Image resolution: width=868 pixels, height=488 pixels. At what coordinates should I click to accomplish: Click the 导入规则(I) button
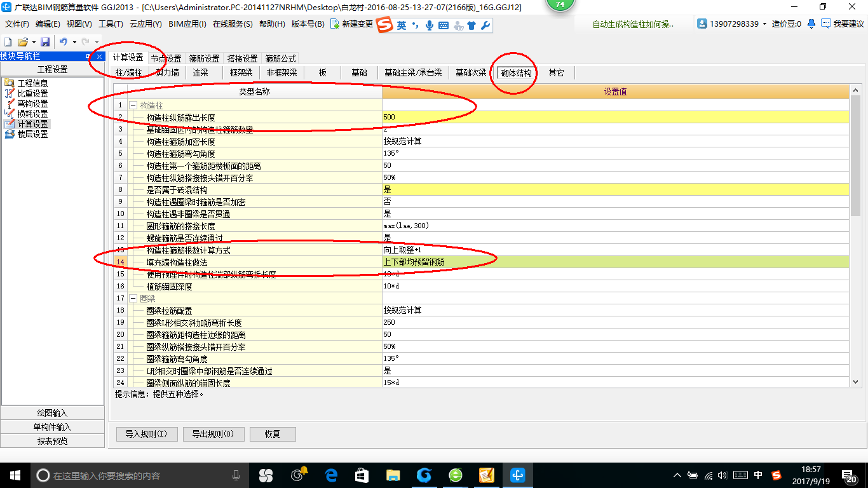[146, 434]
